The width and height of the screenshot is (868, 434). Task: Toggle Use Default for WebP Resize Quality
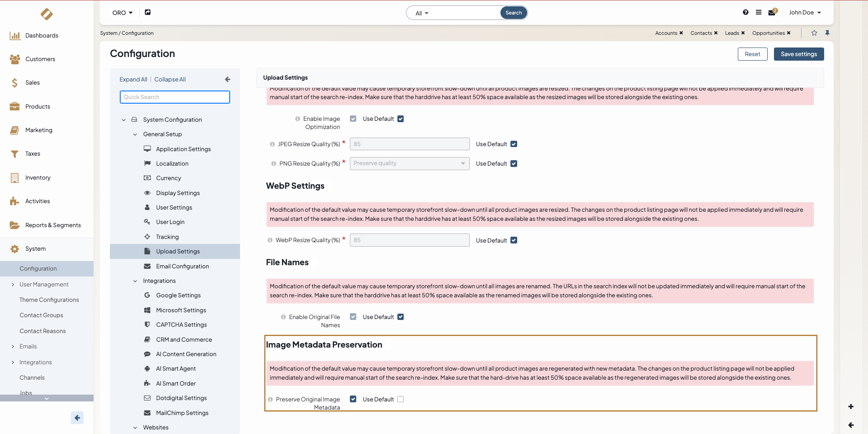[x=514, y=240]
